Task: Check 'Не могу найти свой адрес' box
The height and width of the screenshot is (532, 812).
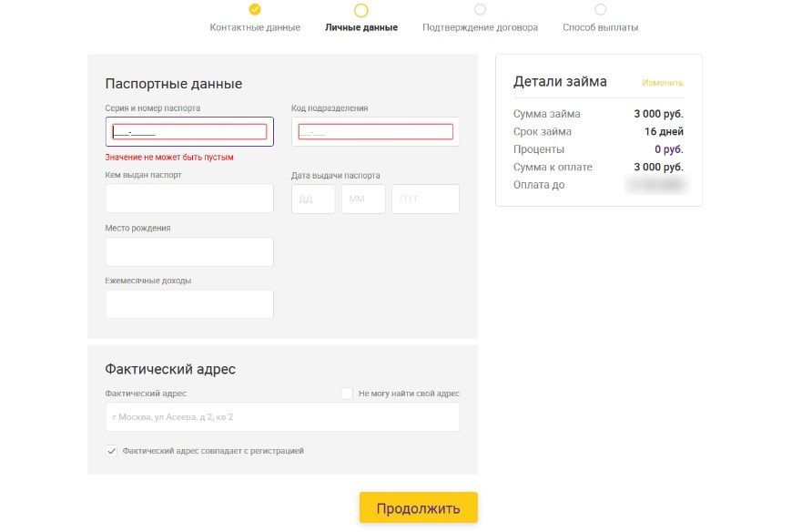Action: (x=347, y=394)
